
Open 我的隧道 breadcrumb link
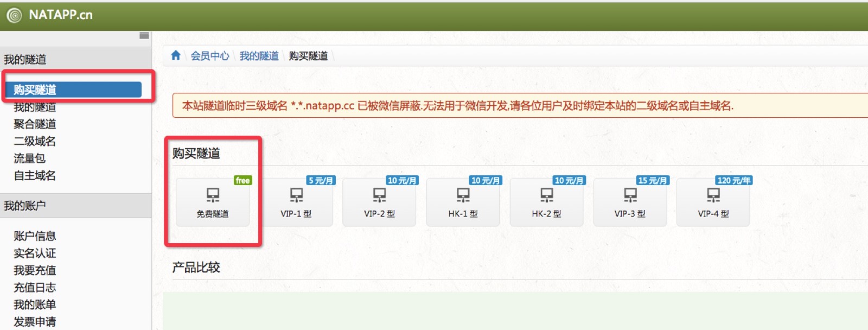pos(259,56)
